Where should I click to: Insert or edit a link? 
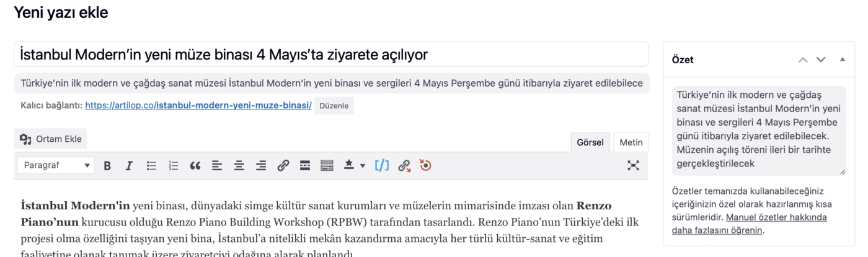[x=283, y=165]
